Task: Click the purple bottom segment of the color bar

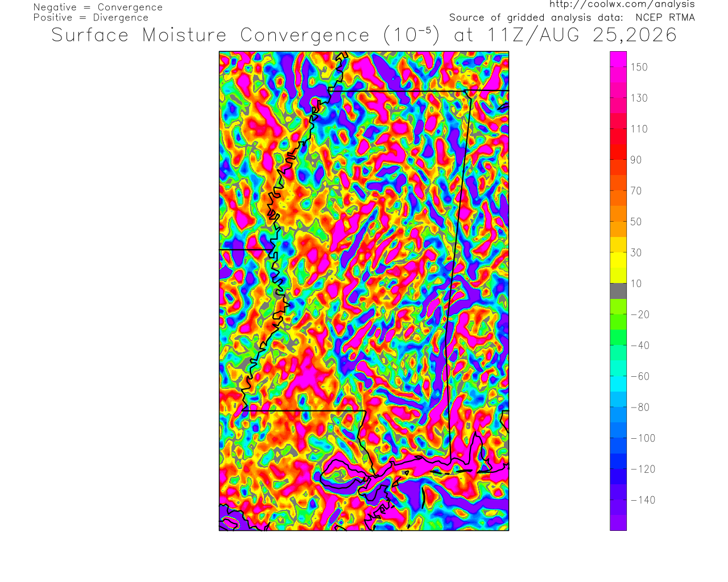Action: (618, 522)
